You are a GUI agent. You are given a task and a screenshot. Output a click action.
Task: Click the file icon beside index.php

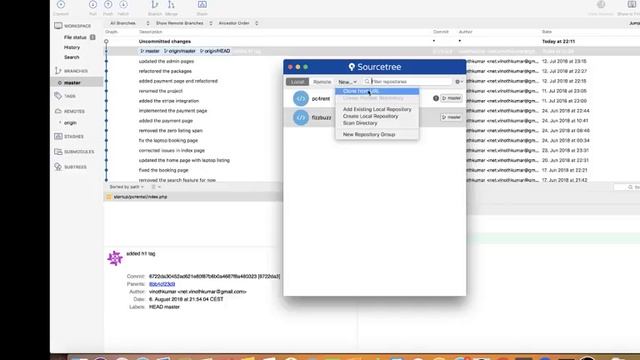point(109,197)
